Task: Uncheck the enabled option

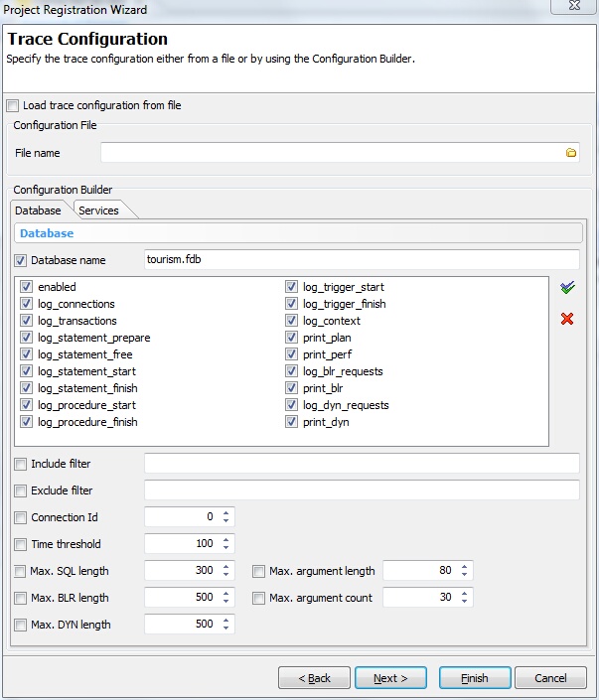Action: point(27,287)
